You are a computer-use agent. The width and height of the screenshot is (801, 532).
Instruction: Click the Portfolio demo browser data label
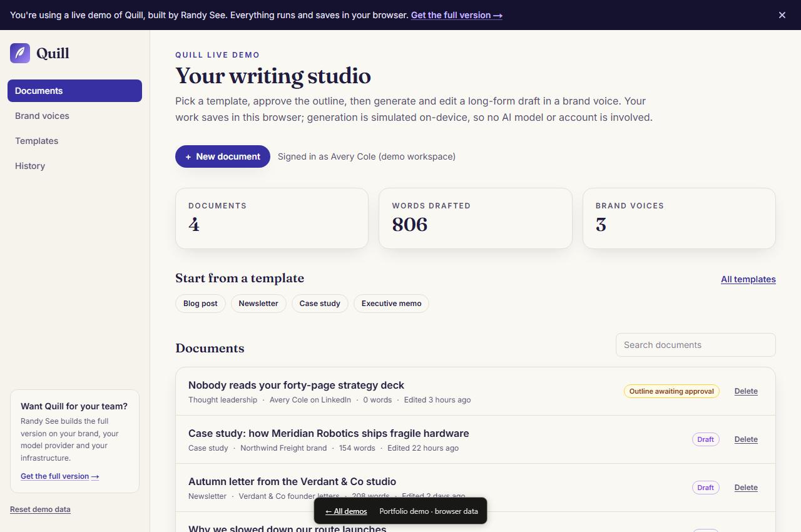(429, 511)
